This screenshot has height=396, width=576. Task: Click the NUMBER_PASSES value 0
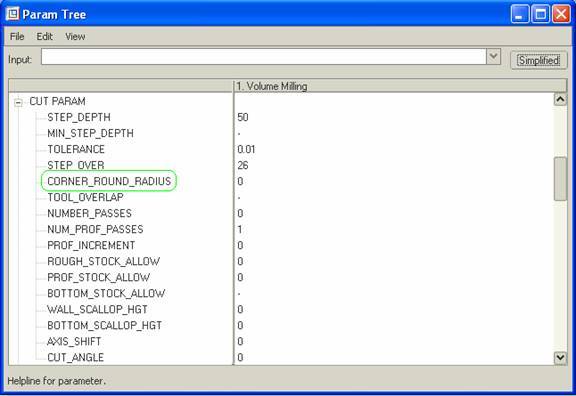pyautogui.click(x=240, y=213)
